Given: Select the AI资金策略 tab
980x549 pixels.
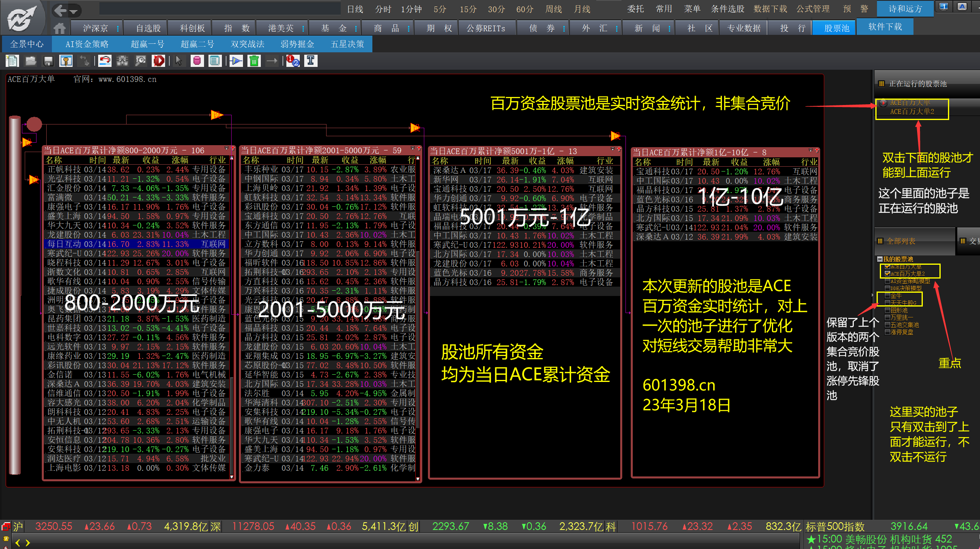Looking at the screenshot, I should [x=87, y=44].
